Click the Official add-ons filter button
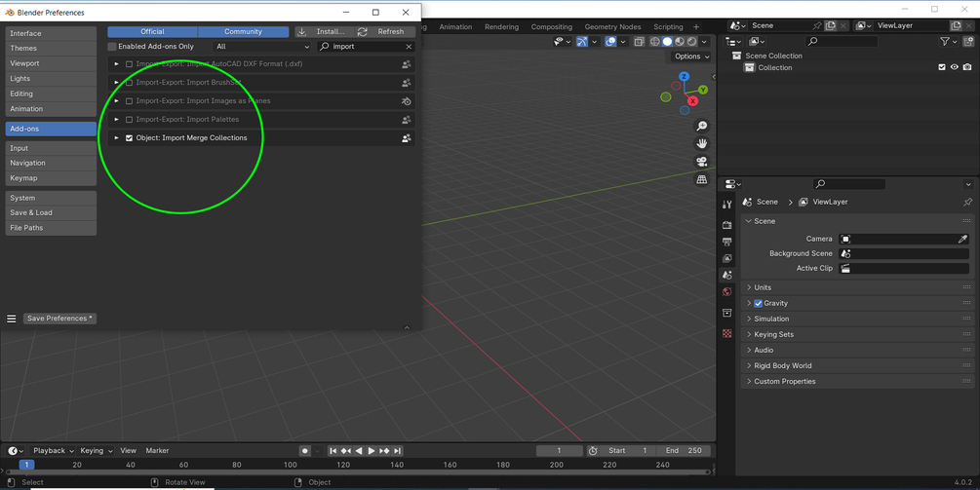 coord(152,32)
